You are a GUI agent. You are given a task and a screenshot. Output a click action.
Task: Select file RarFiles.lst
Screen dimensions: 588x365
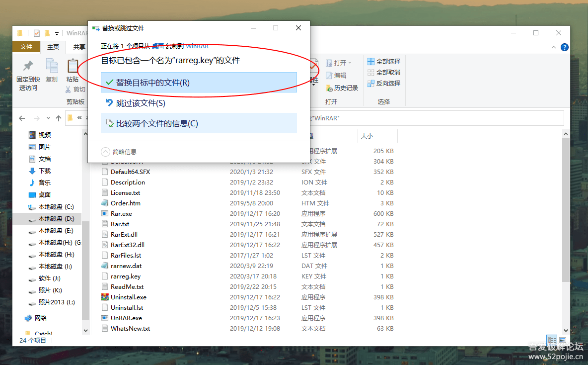tap(126, 255)
